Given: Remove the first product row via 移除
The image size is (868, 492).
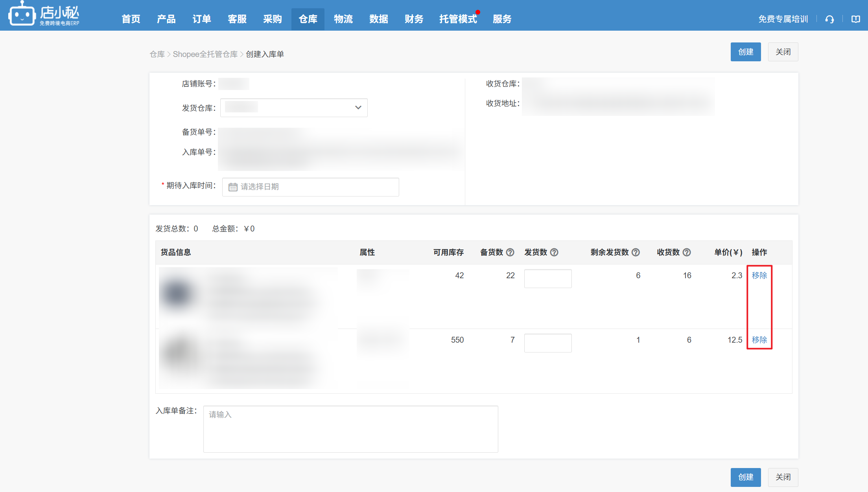Looking at the screenshot, I should 759,275.
